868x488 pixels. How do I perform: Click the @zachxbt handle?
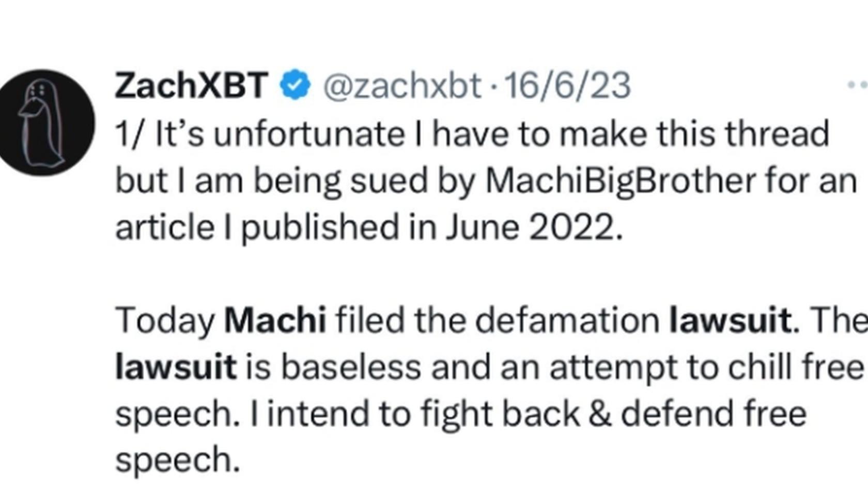(x=402, y=85)
